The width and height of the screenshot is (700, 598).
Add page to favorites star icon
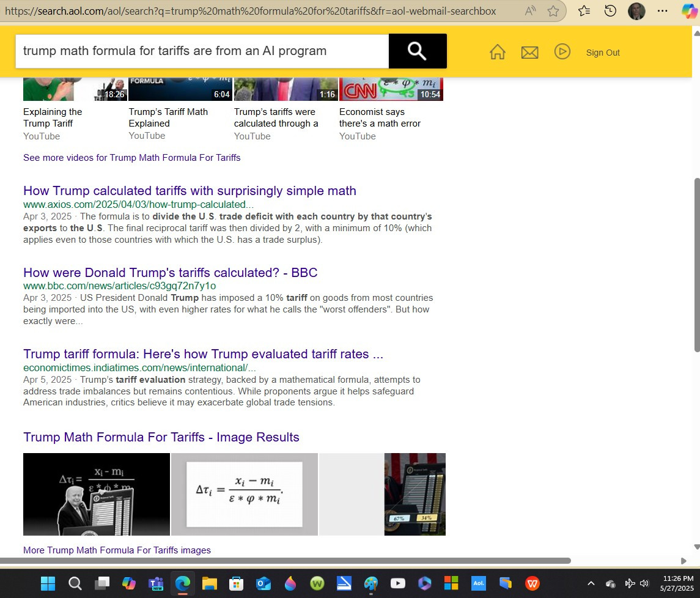(x=553, y=11)
